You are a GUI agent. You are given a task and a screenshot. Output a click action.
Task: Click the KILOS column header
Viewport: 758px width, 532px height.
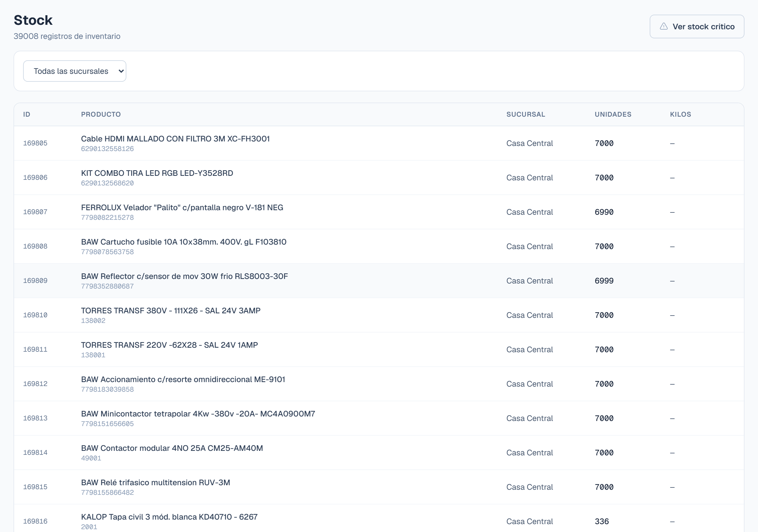tap(680, 114)
